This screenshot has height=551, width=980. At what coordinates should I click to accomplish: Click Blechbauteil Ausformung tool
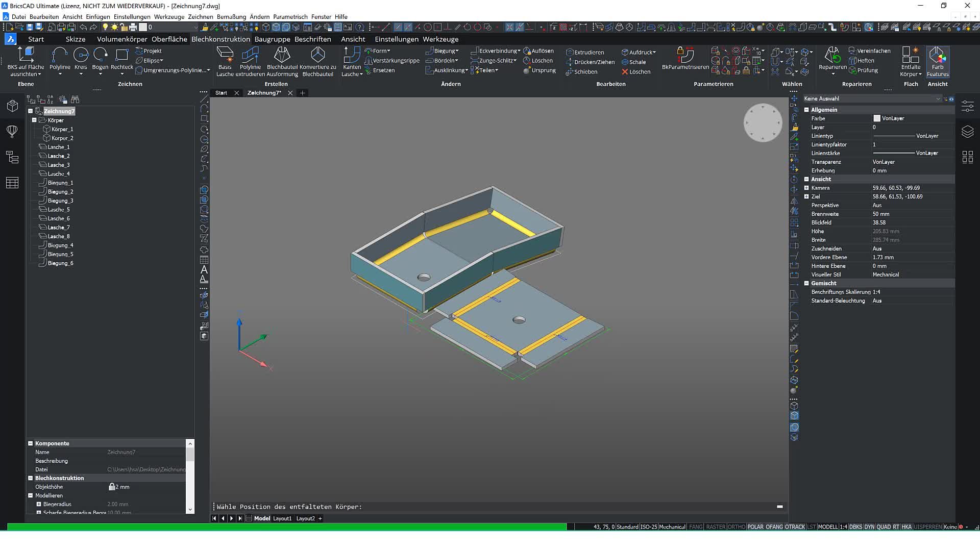[282, 61]
